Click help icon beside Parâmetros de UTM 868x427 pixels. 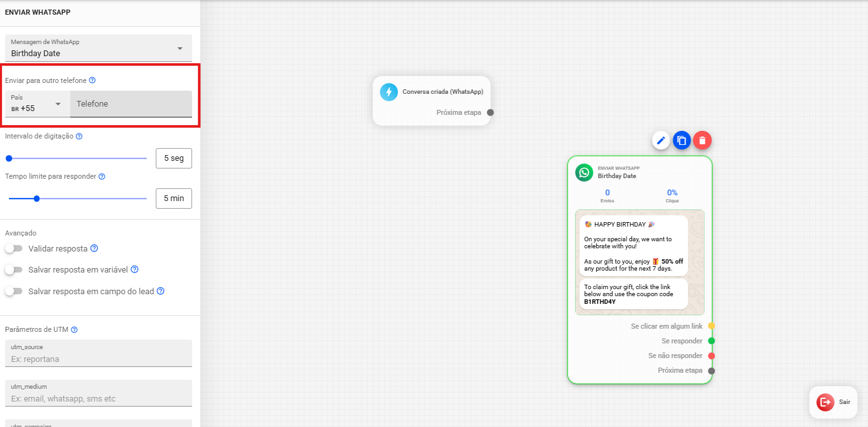point(74,329)
